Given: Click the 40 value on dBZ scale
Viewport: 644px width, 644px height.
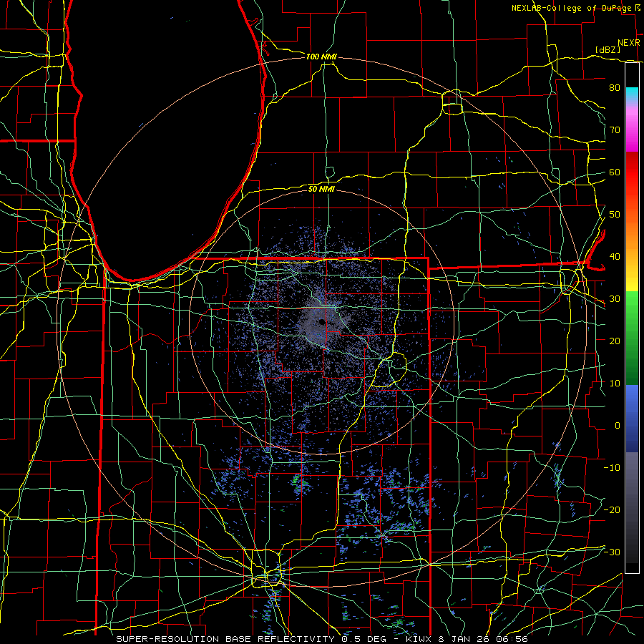Looking at the screenshot, I should pyautogui.click(x=615, y=256).
